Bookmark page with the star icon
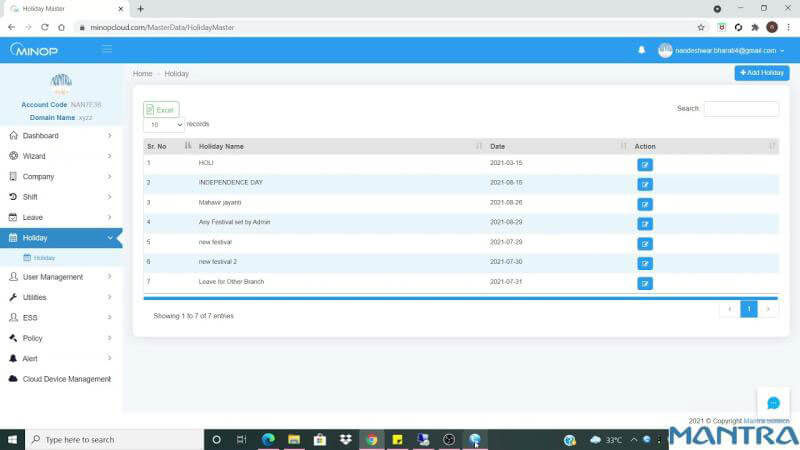This screenshot has width=800, height=450. [701, 27]
